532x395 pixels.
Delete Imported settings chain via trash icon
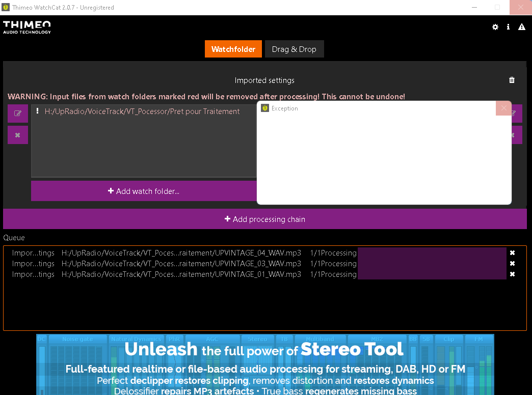tap(512, 80)
